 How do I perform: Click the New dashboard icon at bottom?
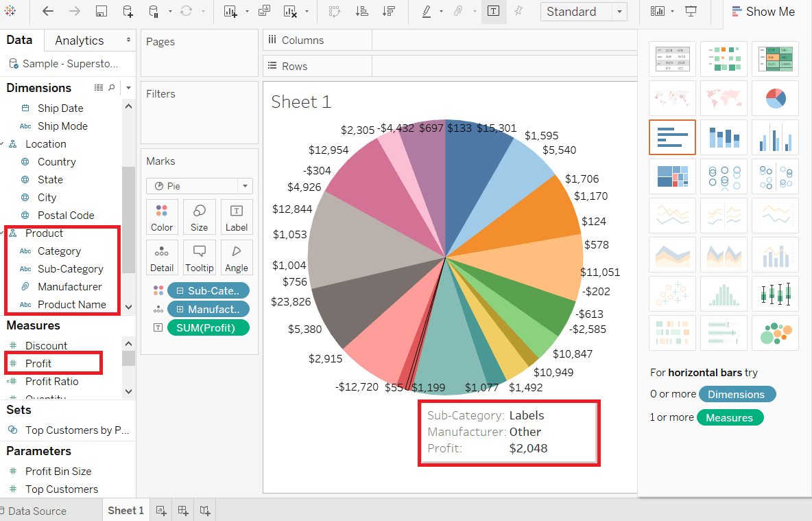tap(183, 511)
